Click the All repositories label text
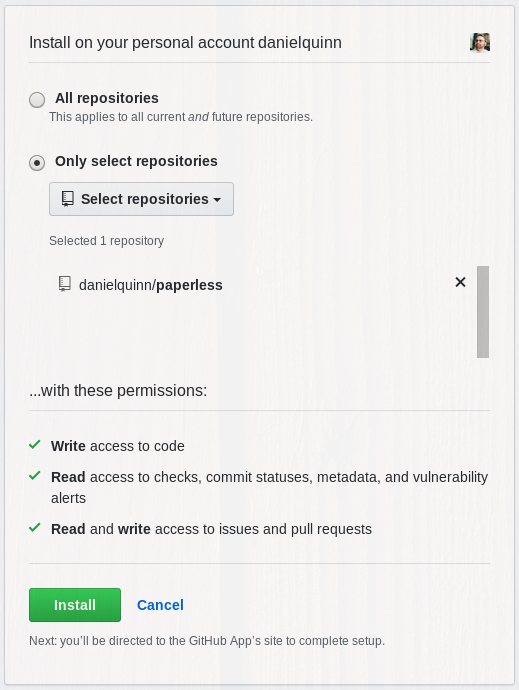The width and height of the screenshot is (519, 690). 107,98
